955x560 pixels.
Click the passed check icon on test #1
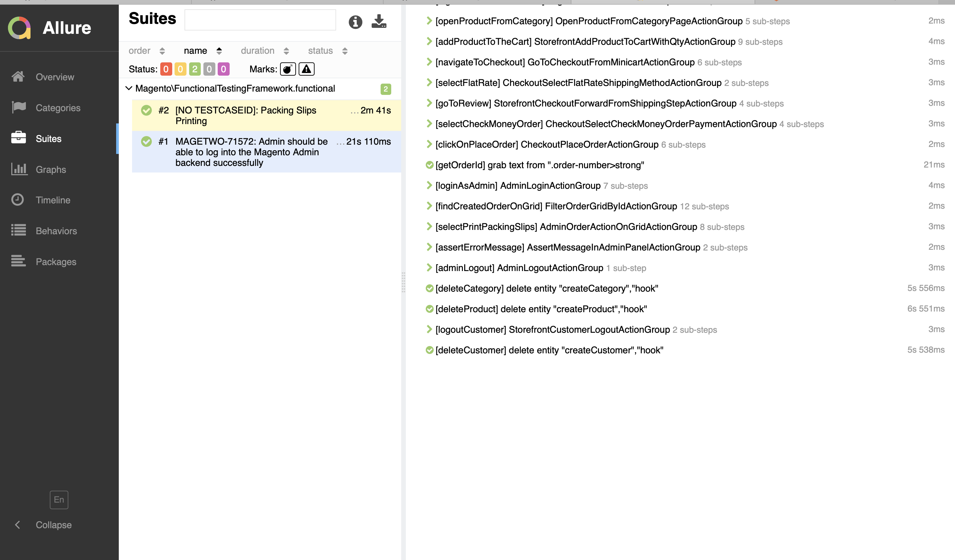(146, 141)
